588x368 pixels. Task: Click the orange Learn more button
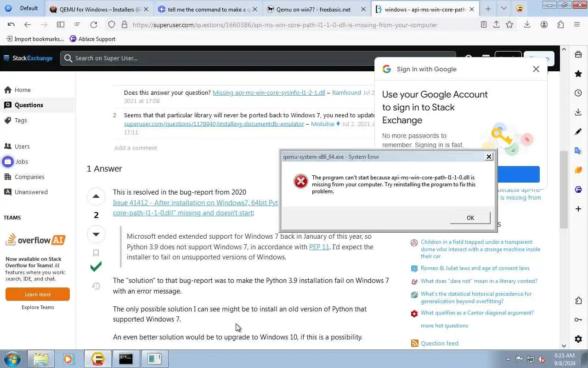(38, 294)
